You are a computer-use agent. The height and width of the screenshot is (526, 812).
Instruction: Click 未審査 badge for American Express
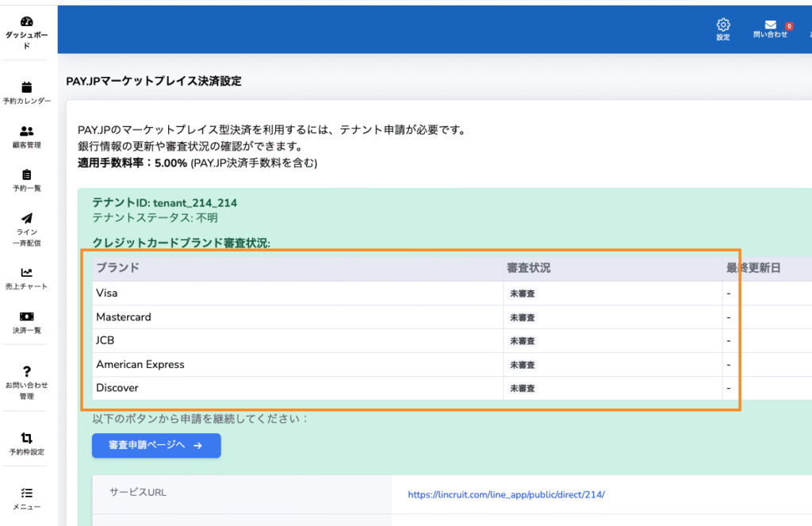522,365
